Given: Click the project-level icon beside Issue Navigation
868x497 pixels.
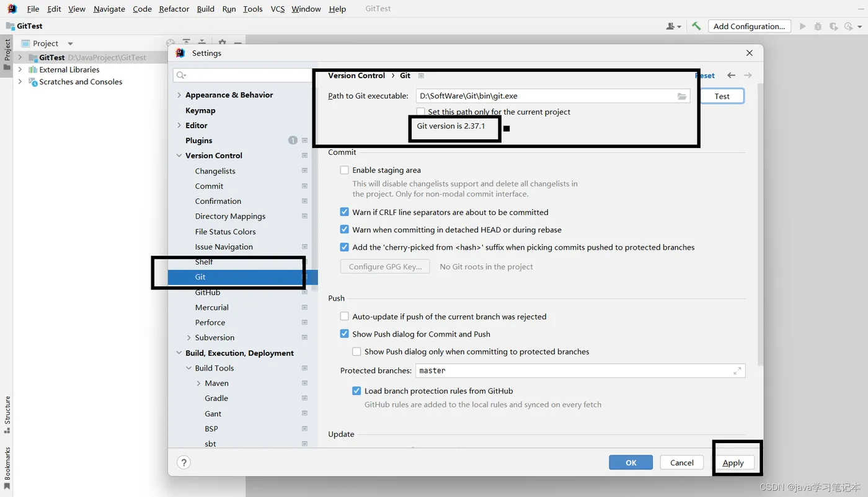Looking at the screenshot, I should click(x=304, y=247).
